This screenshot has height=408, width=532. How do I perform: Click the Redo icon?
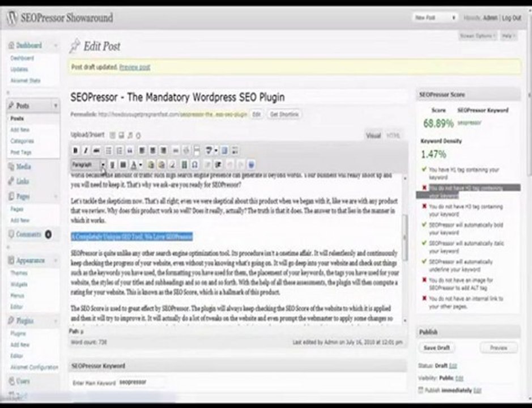241,165
